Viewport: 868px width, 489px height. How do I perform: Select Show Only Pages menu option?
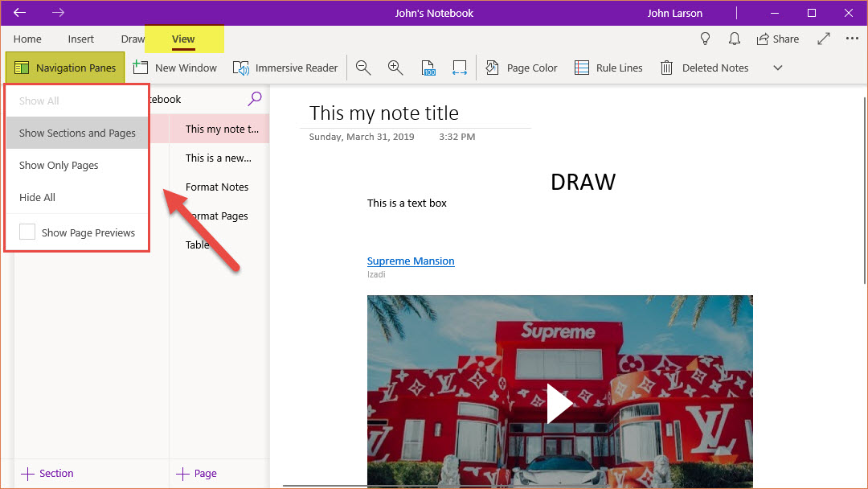click(x=59, y=165)
